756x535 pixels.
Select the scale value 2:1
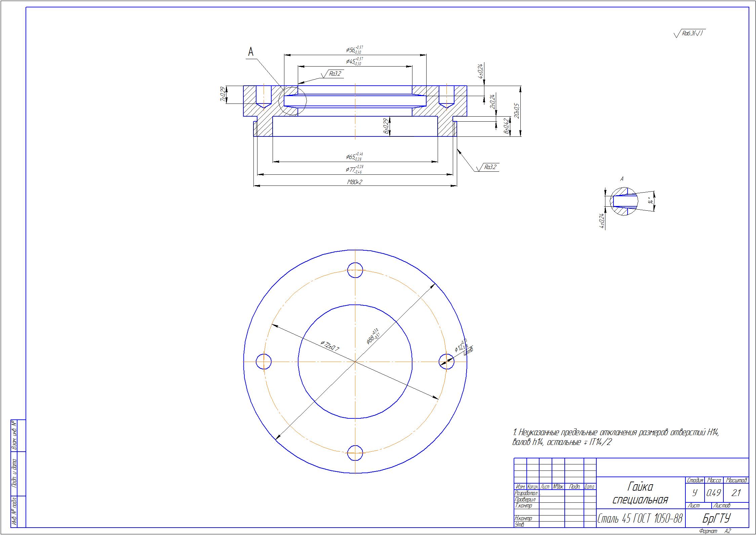click(x=736, y=493)
